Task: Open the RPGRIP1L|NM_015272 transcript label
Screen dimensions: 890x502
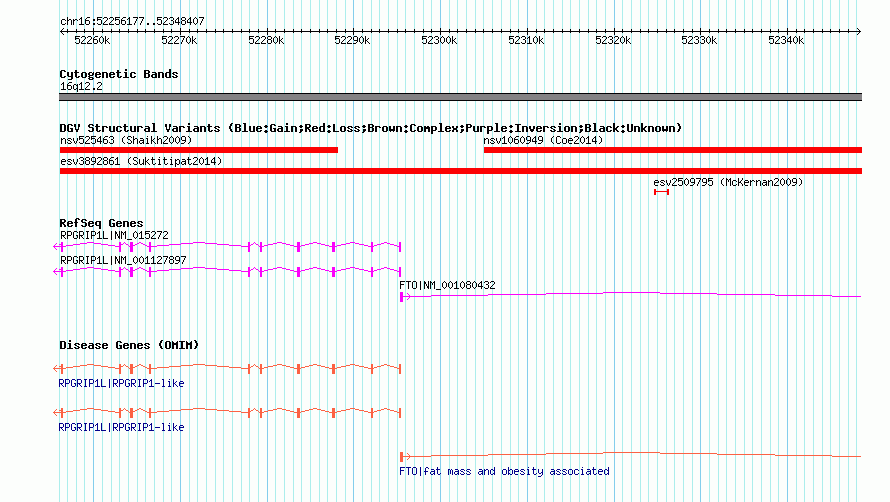Action: pyautogui.click(x=114, y=235)
